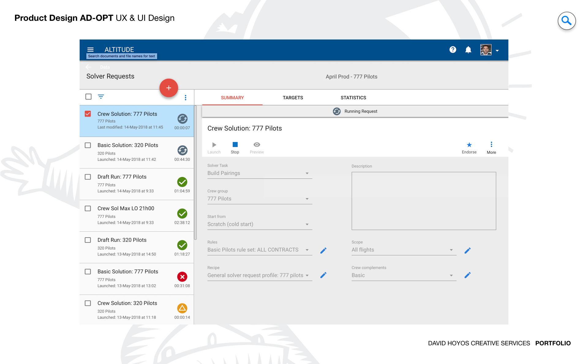Image resolution: width=588 pixels, height=364 pixels.
Task: Open the list overflow three-dots menu
Action: [x=186, y=97]
